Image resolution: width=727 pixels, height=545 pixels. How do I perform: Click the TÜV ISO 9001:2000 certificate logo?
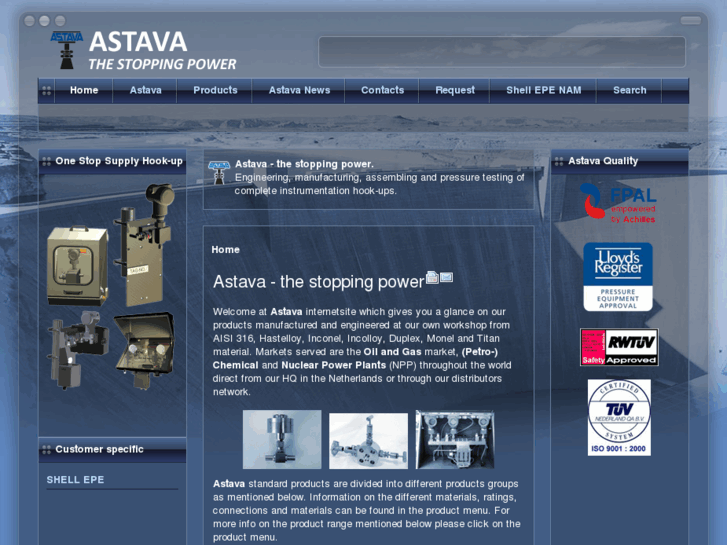coord(619,417)
